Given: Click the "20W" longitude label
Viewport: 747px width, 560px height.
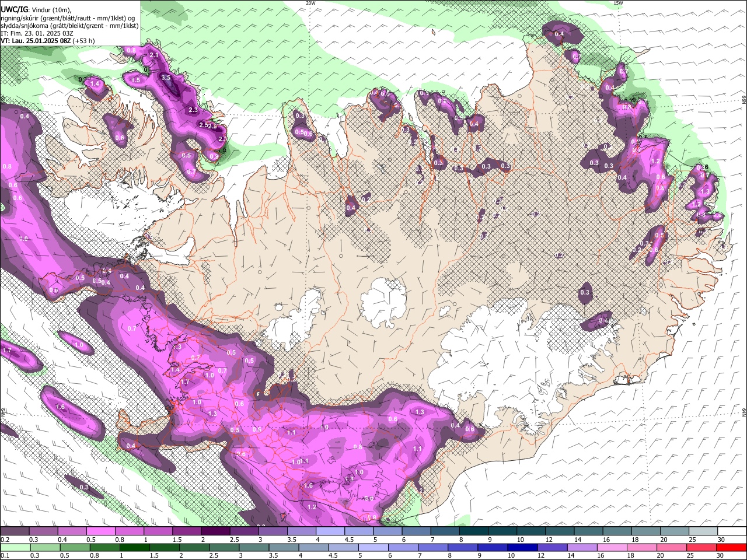Looking at the screenshot, I should 310,3.
